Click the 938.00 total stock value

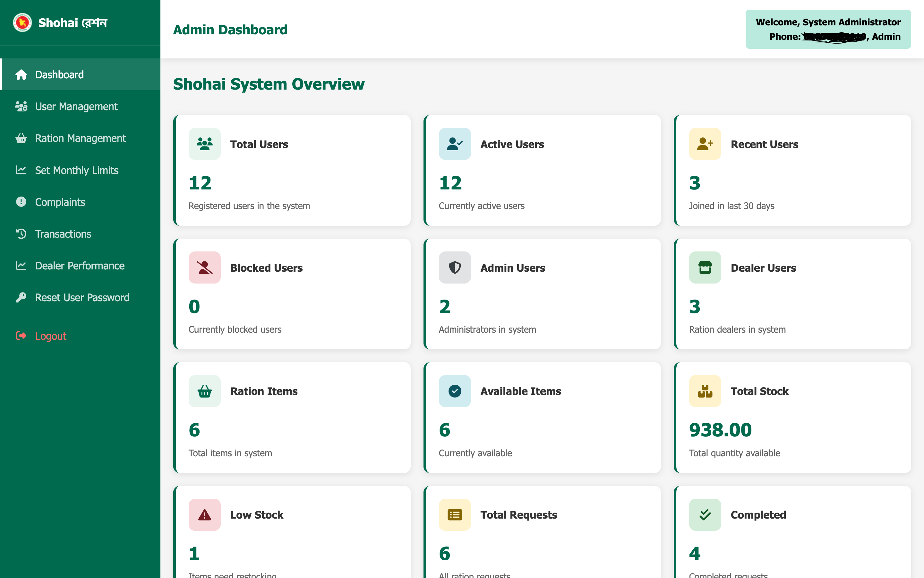[x=720, y=430]
